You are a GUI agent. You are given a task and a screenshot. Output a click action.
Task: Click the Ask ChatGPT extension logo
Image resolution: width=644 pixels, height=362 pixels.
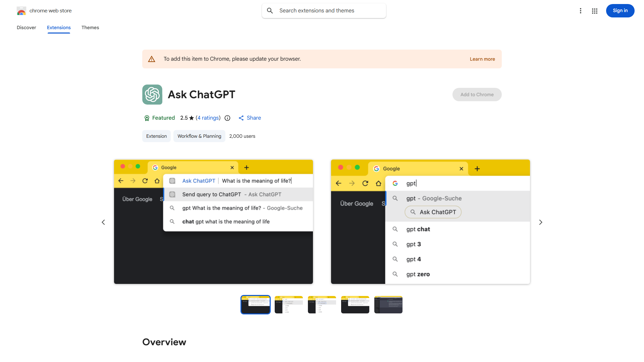tap(152, 95)
